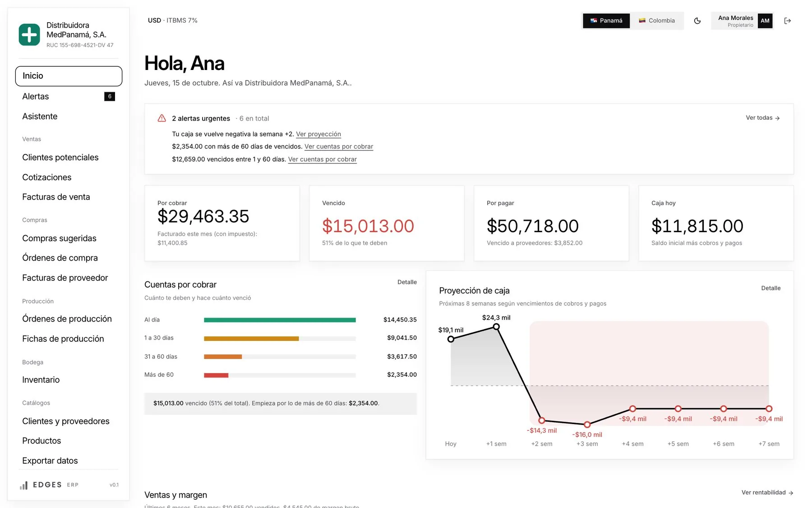Open Ver proyección link
The image size is (812, 508).
tap(318, 134)
